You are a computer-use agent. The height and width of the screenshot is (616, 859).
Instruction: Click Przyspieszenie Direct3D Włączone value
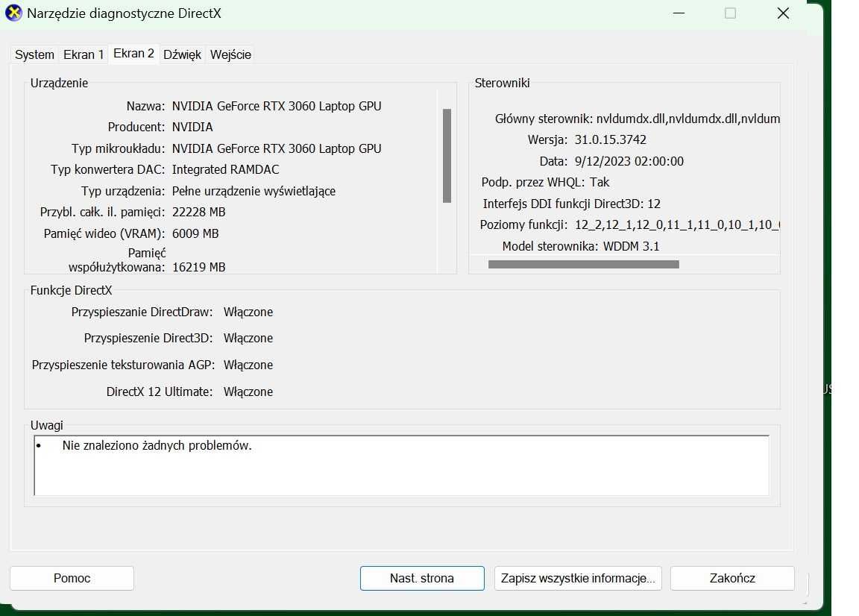point(248,338)
